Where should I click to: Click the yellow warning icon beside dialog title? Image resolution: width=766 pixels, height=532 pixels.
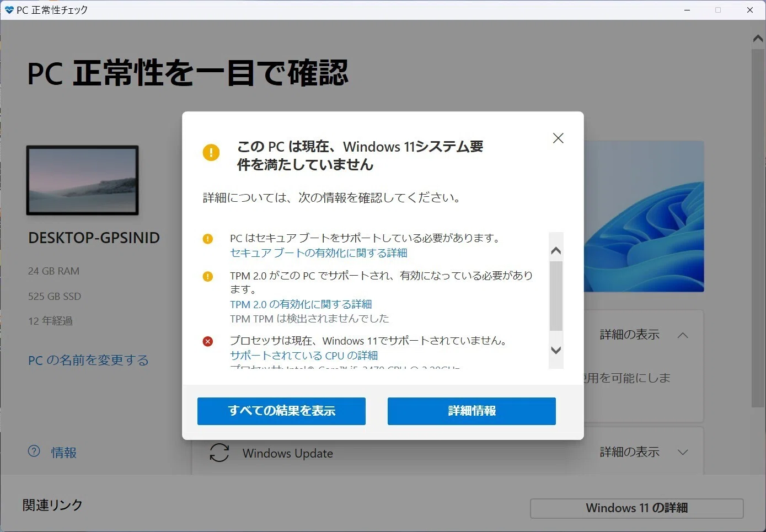[x=211, y=152]
